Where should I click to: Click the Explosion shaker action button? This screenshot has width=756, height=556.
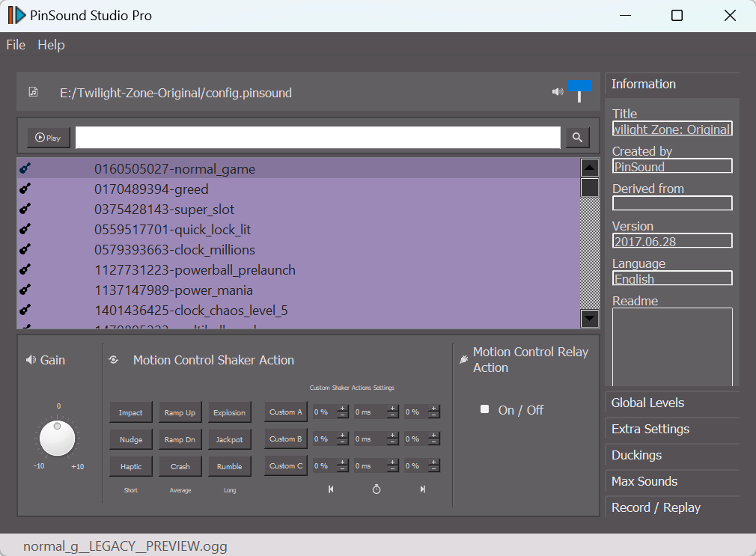[x=230, y=412]
